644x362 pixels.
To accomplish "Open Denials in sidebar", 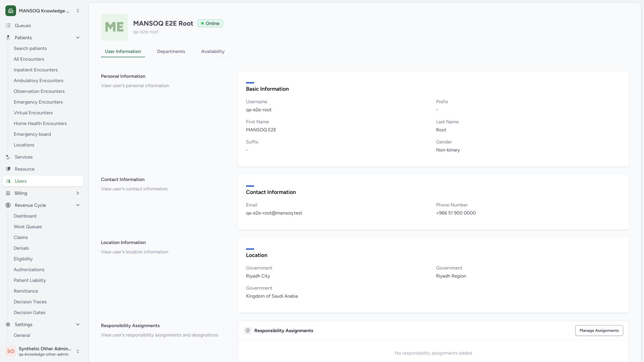I will point(21,248).
